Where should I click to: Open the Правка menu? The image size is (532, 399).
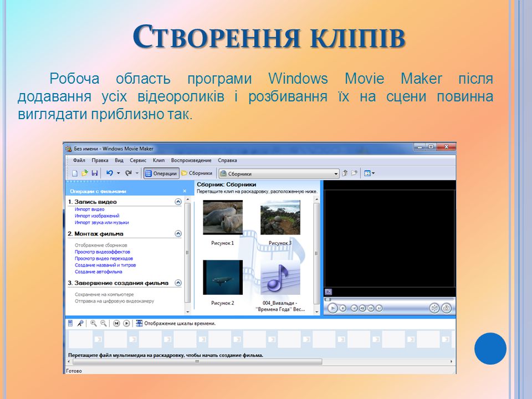pyautogui.click(x=100, y=161)
